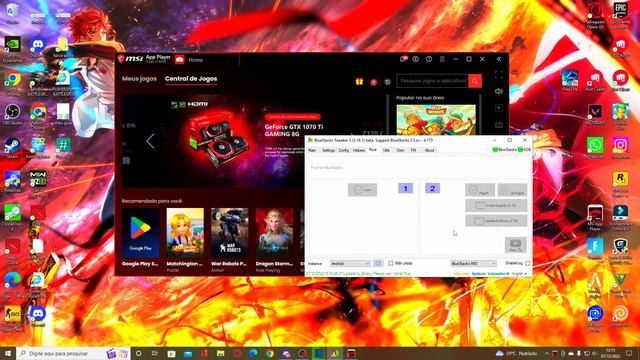This screenshot has width=640, height=360.
Task: Open the English language dropdown in Tweaker
Action: coord(519,273)
